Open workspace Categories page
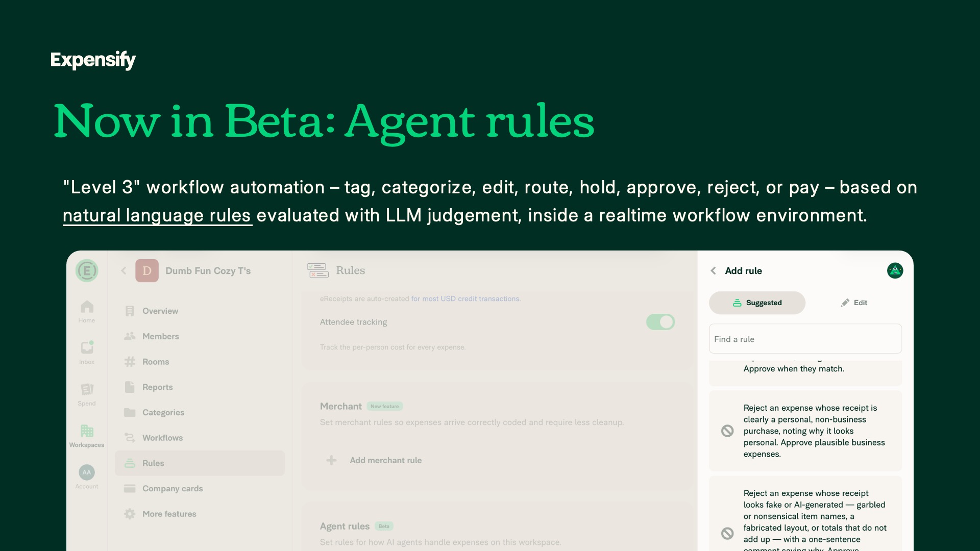The width and height of the screenshot is (980, 551). [200, 412]
